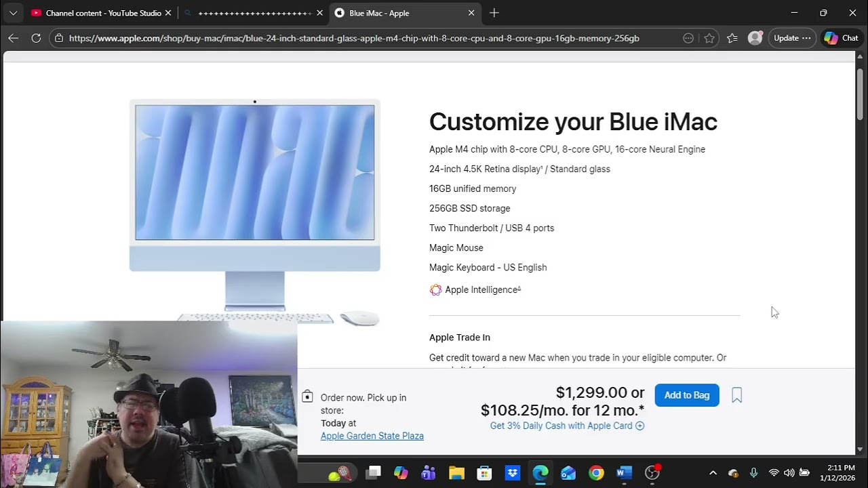Open Microsoft Store from the taskbar

[x=484, y=472]
